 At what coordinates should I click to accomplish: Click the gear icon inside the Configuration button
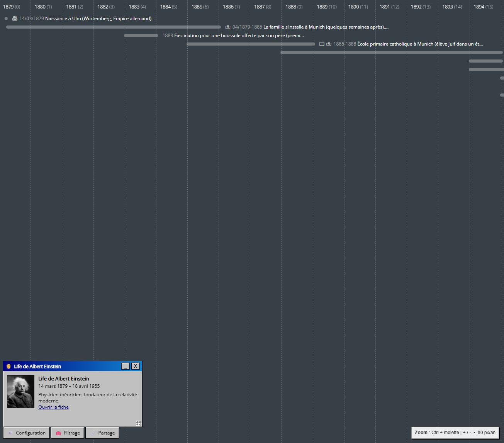pos(10,433)
